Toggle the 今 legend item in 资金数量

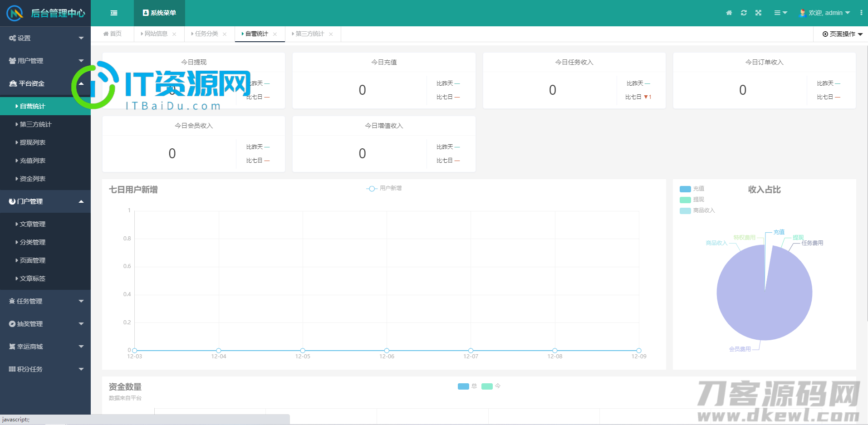click(491, 386)
